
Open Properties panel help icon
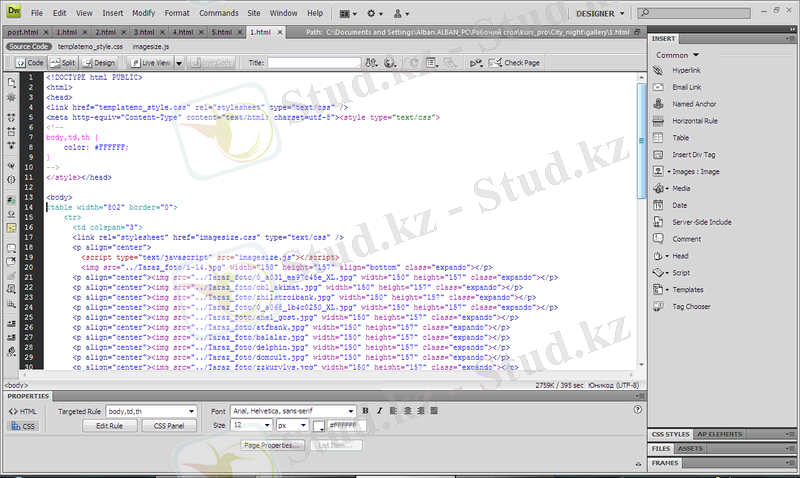point(637,410)
